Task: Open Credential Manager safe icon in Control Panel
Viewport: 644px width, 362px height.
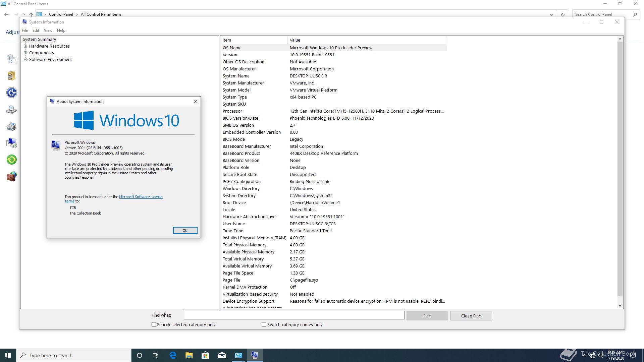Action: coord(11,76)
